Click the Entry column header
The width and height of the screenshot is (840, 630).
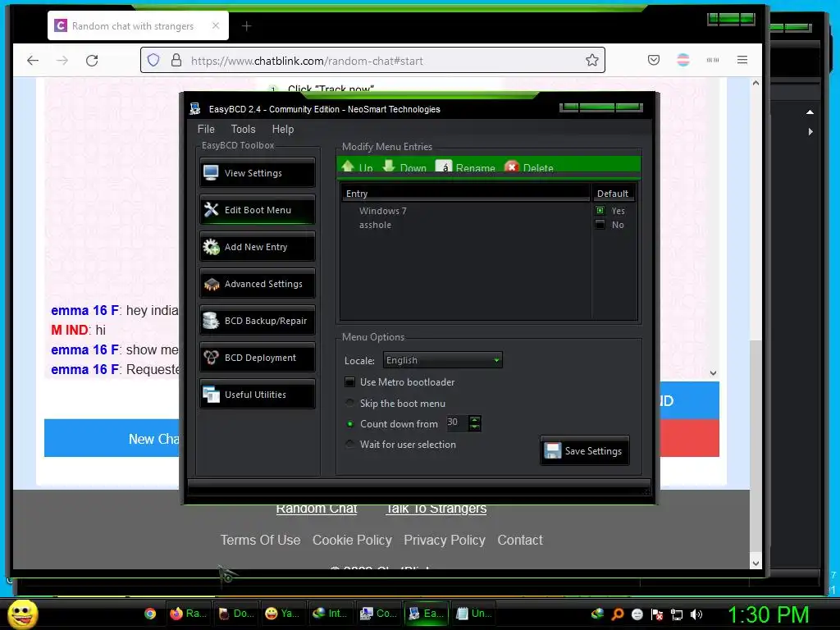pos(466,194)
